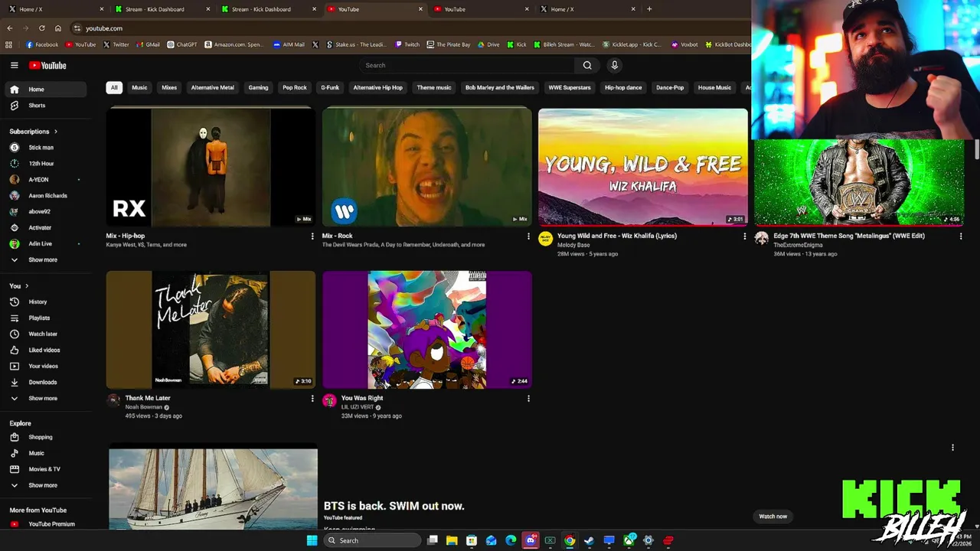Switch to the first Stream - Kick Dashboard tab
The height and width of the screenshot is (551, 980).
coord(160,9)
